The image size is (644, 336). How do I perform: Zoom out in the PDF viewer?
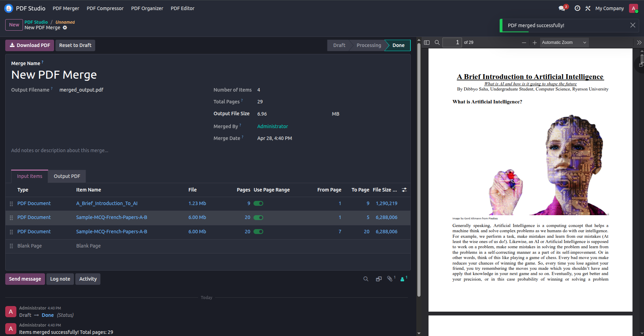click(x=524, y=42)
